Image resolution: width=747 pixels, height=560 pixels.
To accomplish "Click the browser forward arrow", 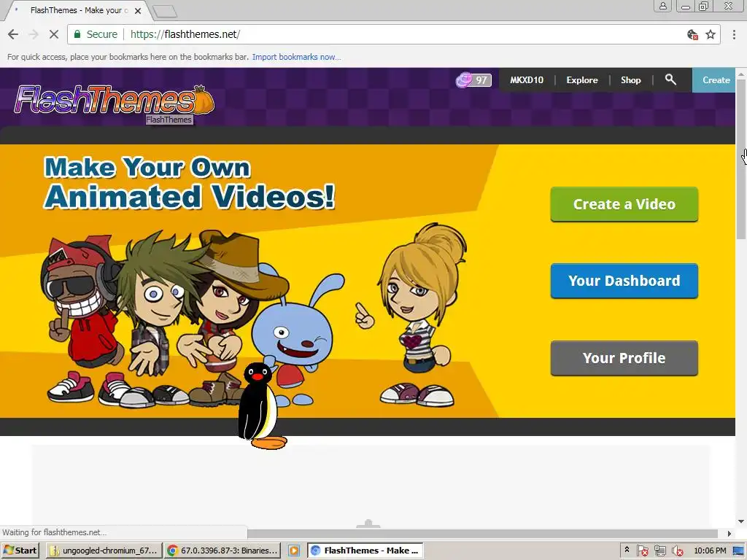I will click(x=34, y=34).
